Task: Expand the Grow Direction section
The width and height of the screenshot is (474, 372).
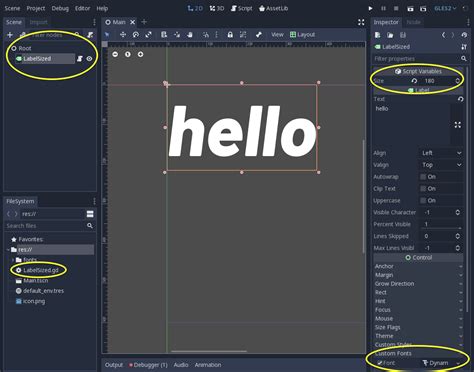Action: coord(418,284)
